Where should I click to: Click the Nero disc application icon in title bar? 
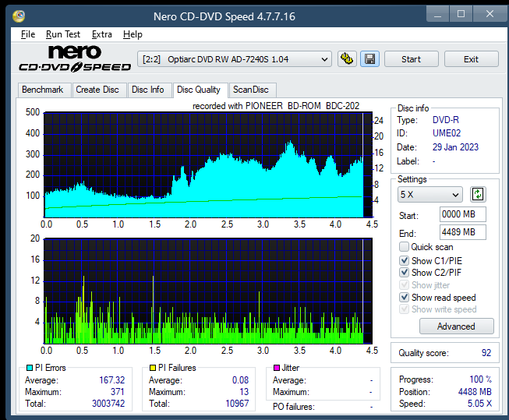pos(19,16)
